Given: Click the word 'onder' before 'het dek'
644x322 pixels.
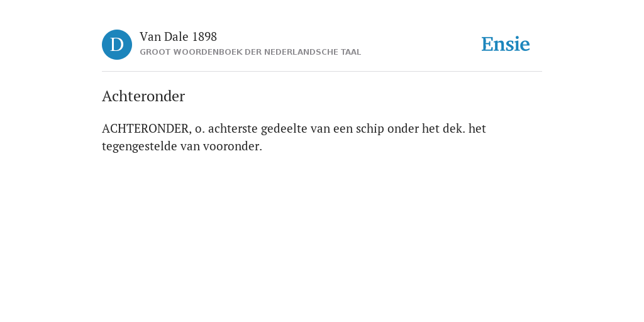Looking at the screenshot, I should [403, 129].
